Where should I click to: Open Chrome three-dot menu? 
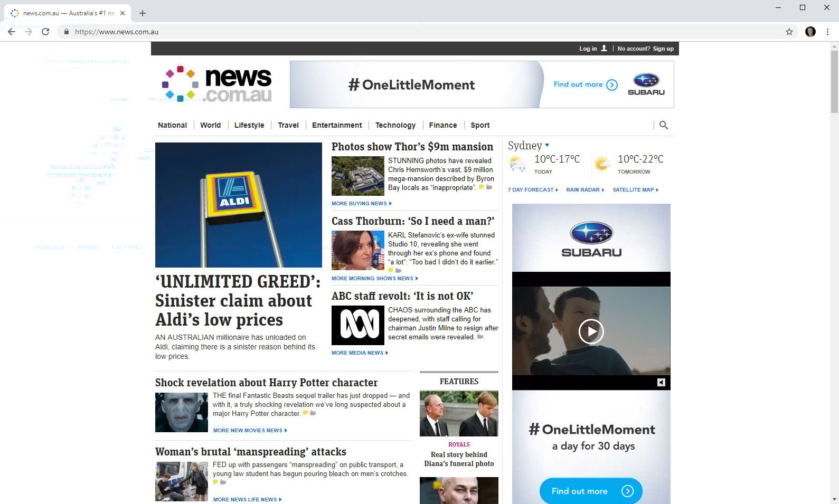click(827, 32)
